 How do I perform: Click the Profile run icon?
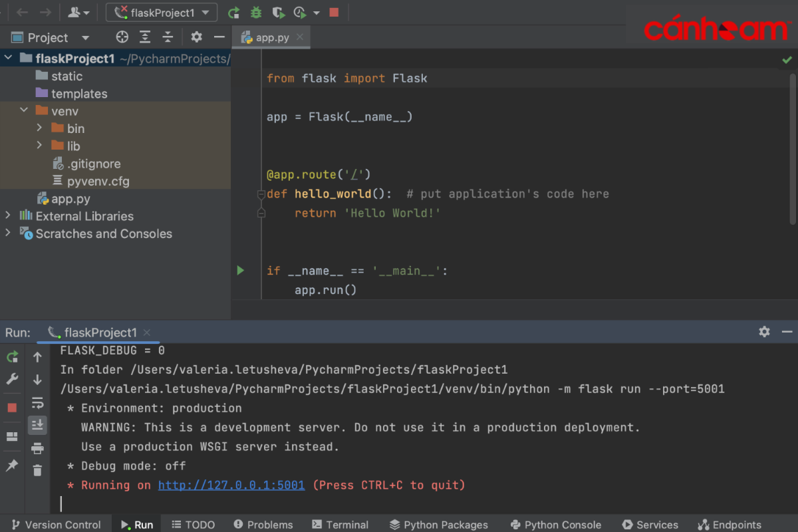pyautogui.click(x=300, y=13)
